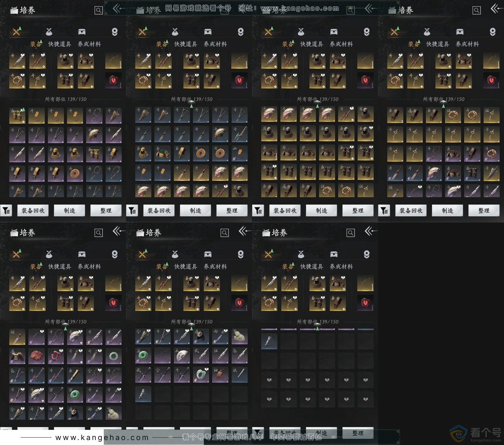
Task: Open search in the bottom-left 培养 panel
Action: [99, 233]
